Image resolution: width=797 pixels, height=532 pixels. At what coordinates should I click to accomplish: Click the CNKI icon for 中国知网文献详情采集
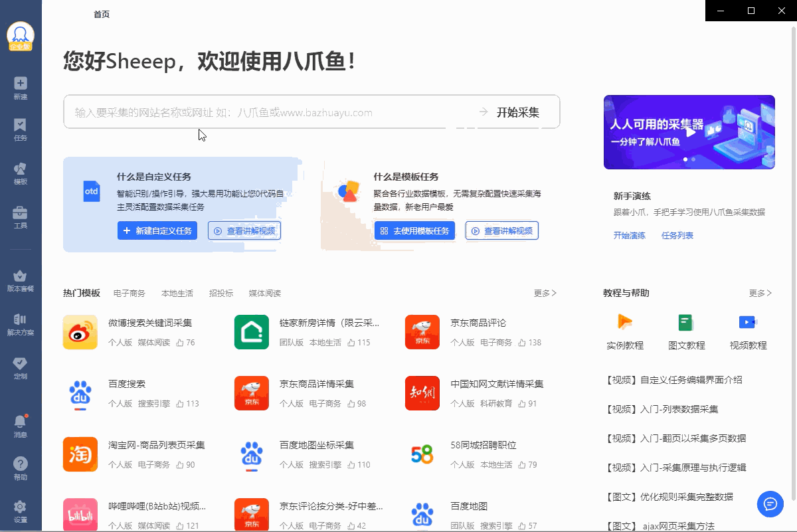(x=422, y=393)
